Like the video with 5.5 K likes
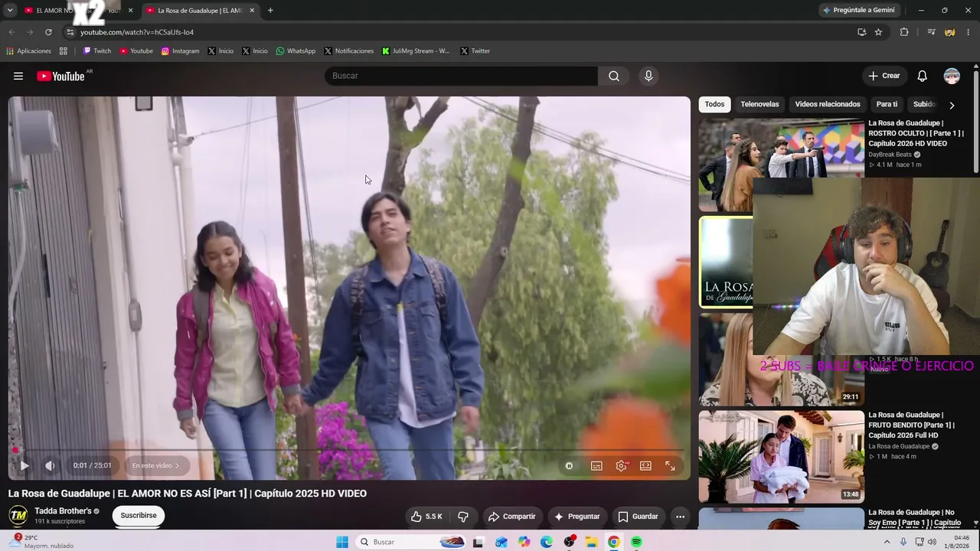Image resolution: width=980 pixels, height=551 pixels. click(426, 517)
